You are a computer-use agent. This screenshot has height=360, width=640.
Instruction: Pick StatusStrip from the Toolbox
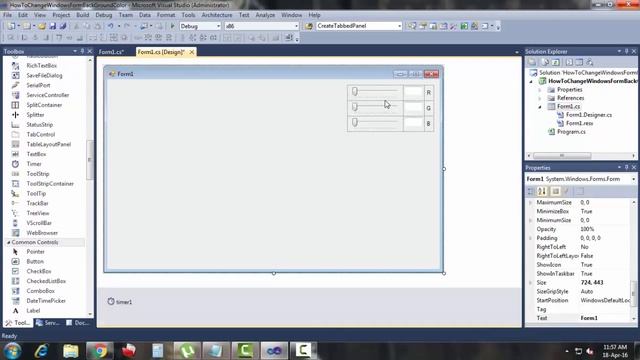(40, 124)
